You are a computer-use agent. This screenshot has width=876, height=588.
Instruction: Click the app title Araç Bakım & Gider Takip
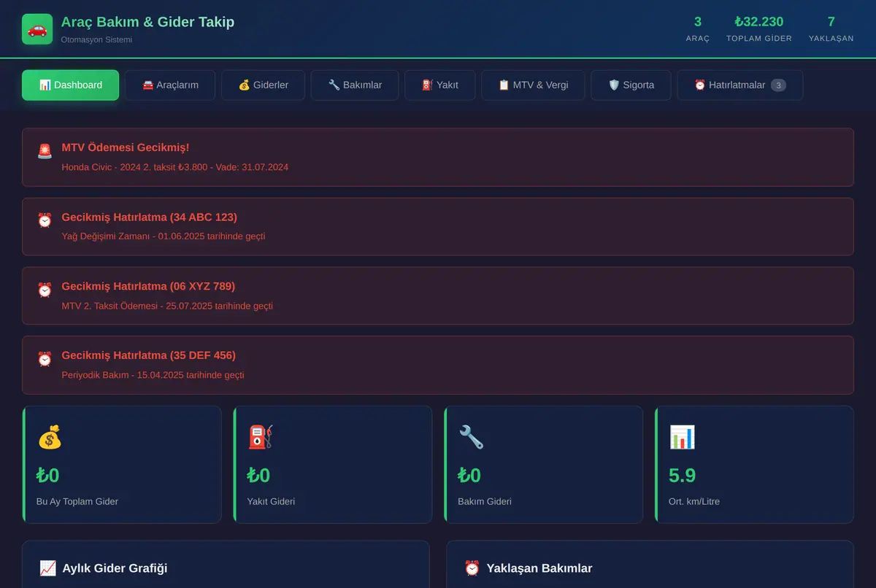coord(148,22)
